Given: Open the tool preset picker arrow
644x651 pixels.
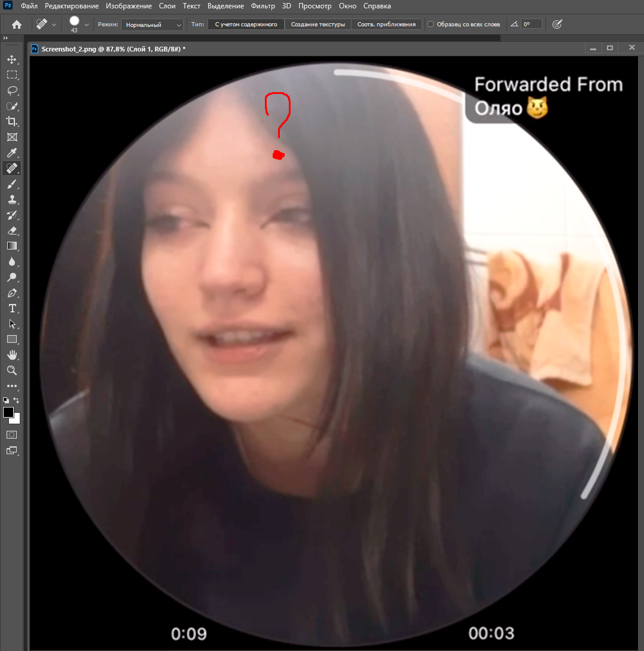Looking at the screenshot, I should pos(54,25).
